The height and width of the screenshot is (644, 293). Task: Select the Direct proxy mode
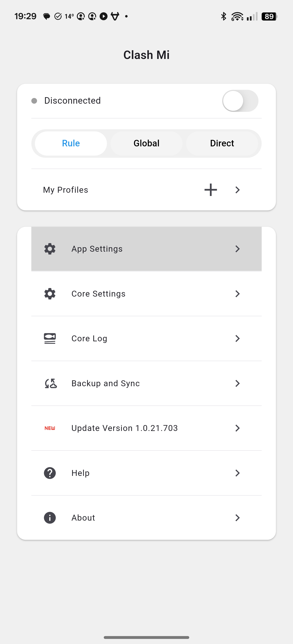click(x=222, y=143)
